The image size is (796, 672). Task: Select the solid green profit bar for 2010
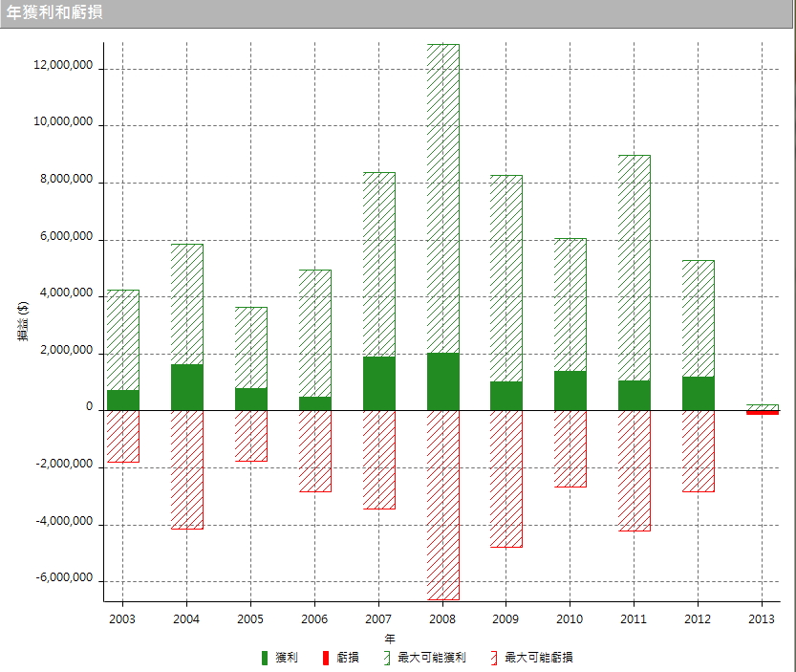tap(570, 391)
